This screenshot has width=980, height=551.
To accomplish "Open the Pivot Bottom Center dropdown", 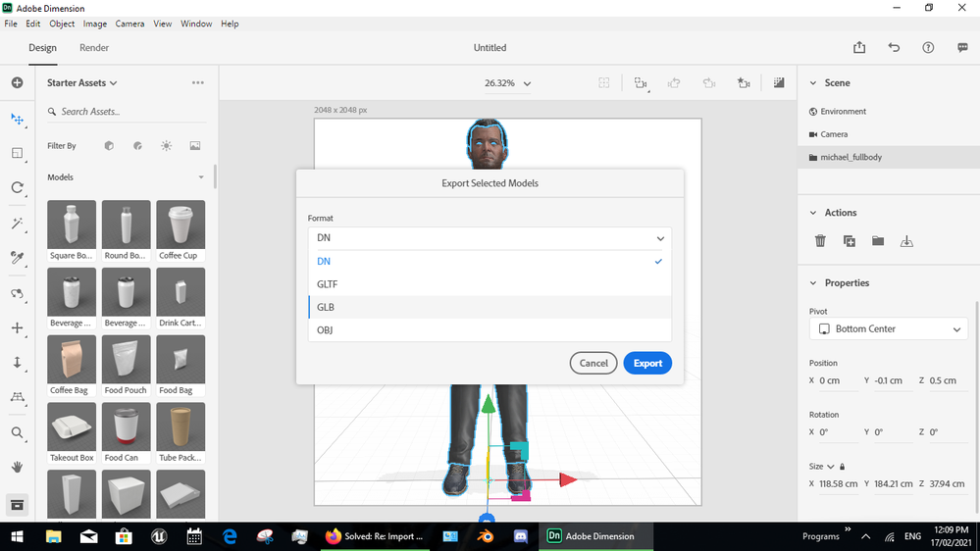I will point(888,328).
